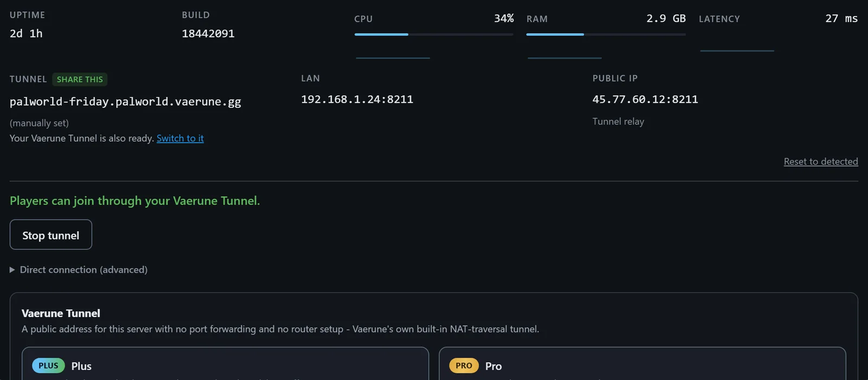Click the latency sparkline graph
The image size is (868, 380).
(x=737, y=50)
